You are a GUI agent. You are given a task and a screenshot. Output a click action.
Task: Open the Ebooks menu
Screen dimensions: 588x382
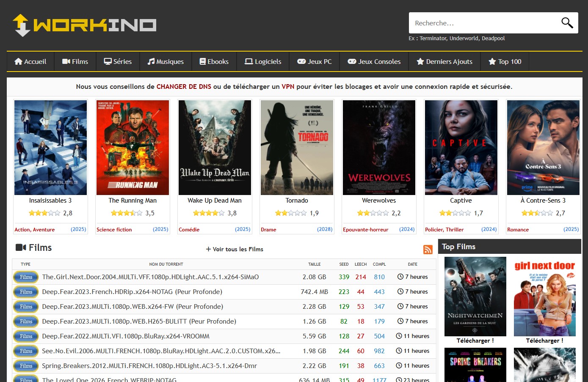pos(214,61)
